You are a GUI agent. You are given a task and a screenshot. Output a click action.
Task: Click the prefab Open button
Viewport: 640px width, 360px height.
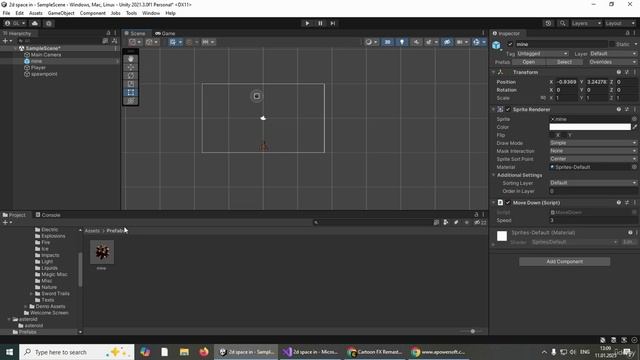click(529, 62)
